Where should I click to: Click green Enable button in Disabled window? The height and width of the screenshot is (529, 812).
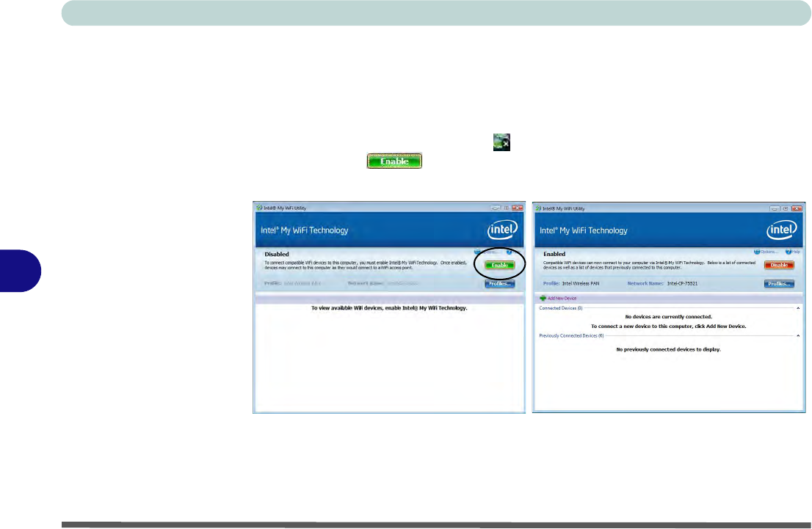(x=500, y=265)
